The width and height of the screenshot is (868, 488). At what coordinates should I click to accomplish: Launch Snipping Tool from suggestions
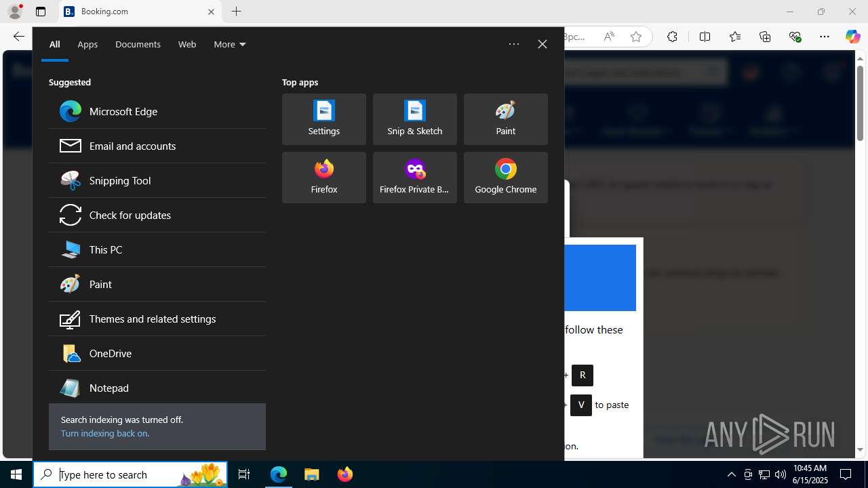157,180
